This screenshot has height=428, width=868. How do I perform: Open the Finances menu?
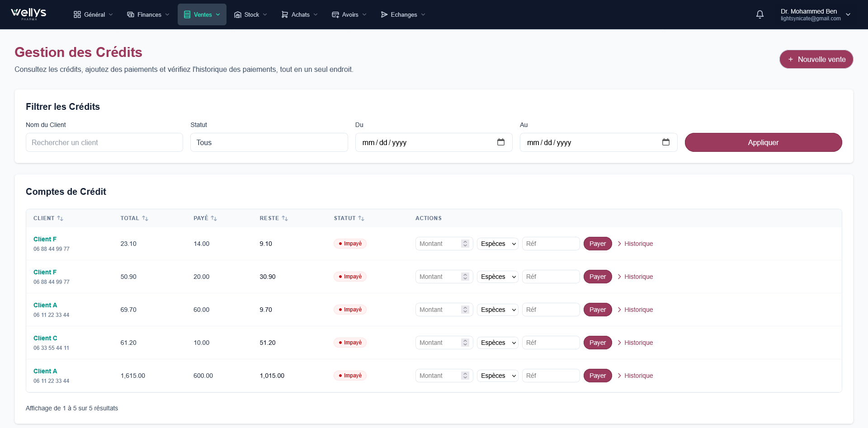pos(148,14)
